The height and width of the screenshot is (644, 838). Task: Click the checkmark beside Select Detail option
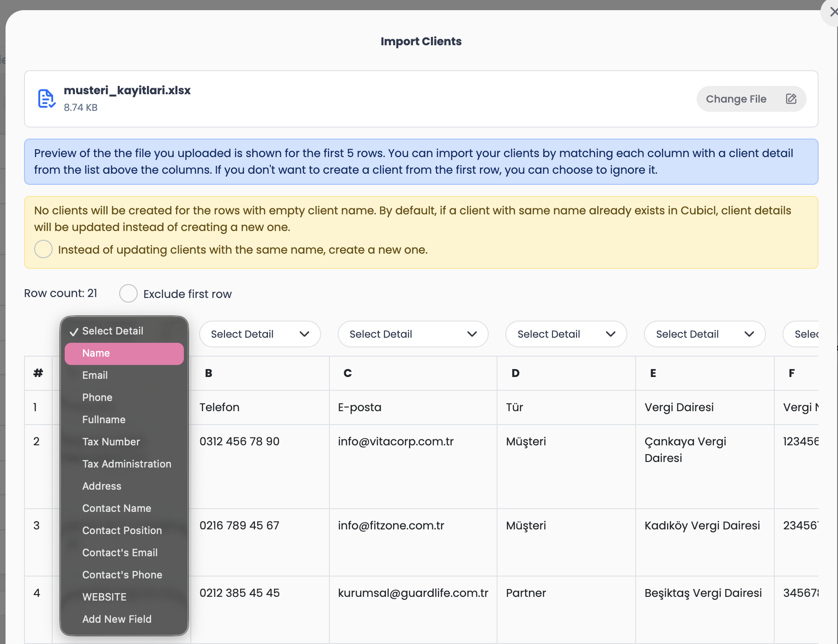coord(74,332)
